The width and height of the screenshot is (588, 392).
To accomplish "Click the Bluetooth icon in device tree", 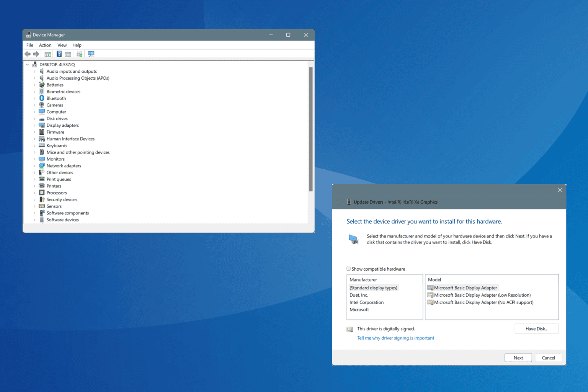I will coord(42,98).
